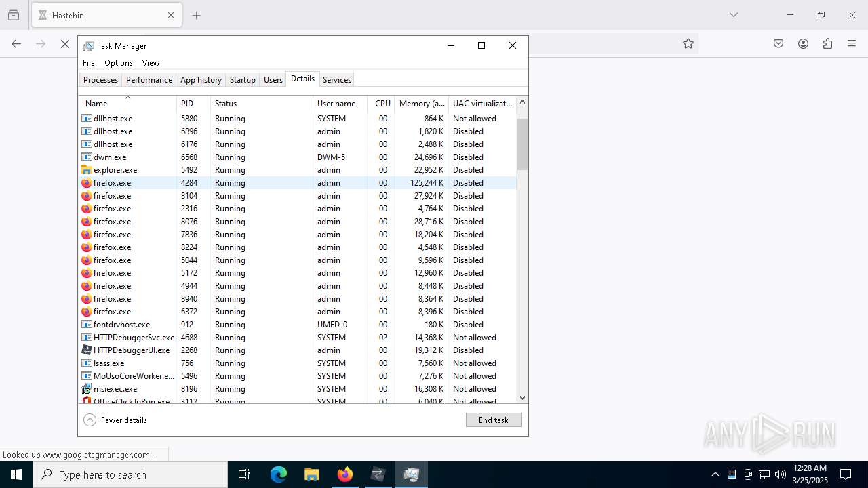Switch to the Performance tab
The height and width of the screenshot is (488, 868).
[149, 79]
